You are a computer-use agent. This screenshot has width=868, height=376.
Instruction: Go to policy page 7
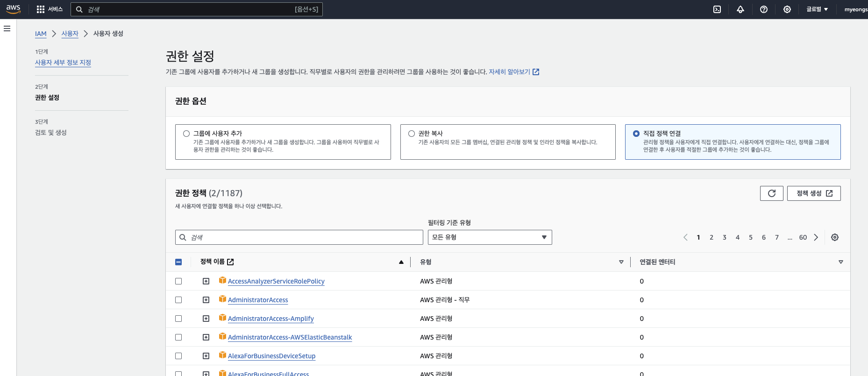(x=777, y=237)
